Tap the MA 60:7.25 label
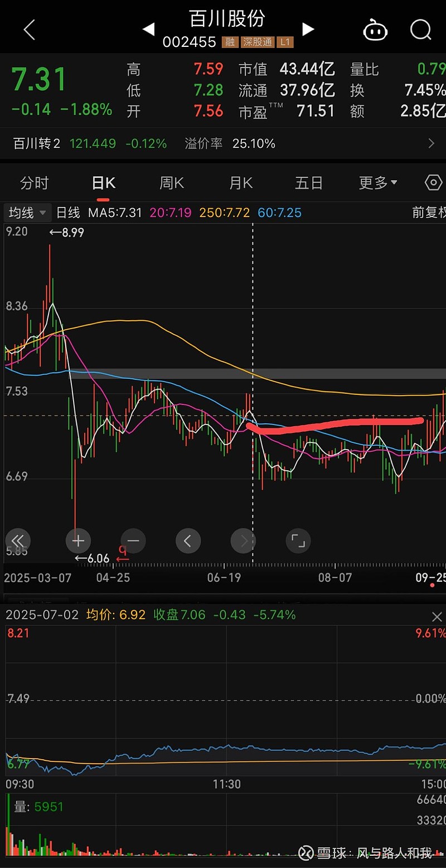This screenshot has width=446, height=868. click(279, 213)
